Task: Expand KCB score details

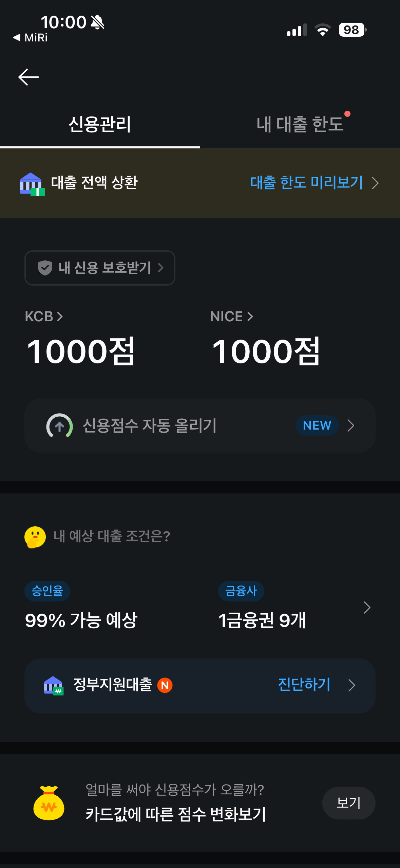Action: tap(44, 317)
